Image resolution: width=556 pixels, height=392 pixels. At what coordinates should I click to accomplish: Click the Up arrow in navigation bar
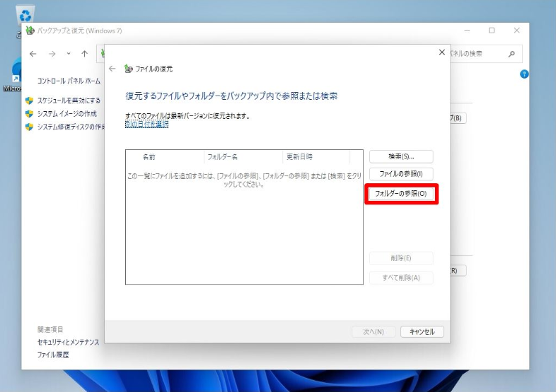(84, 54)
